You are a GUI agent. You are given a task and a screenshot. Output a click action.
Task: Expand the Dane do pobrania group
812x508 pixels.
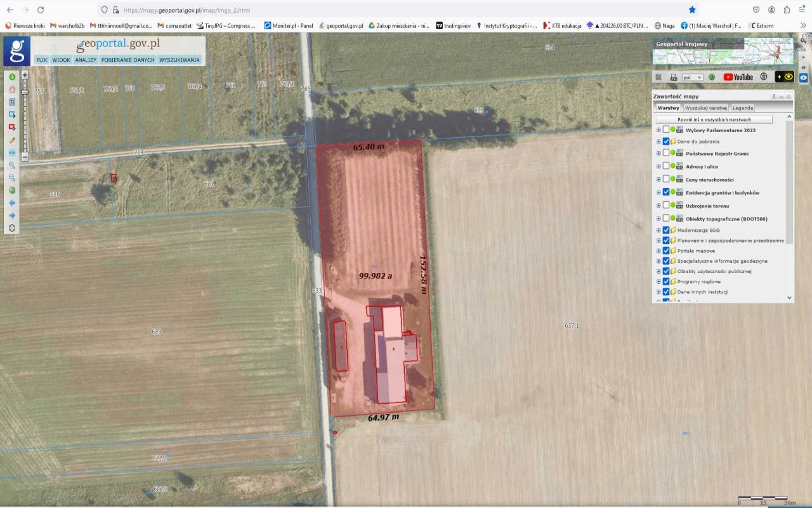(658, 142)
